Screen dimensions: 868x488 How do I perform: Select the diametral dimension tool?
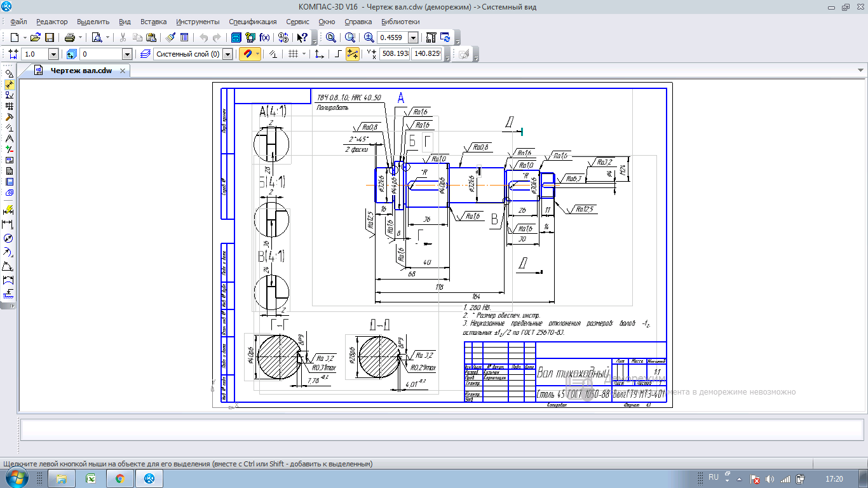[9, 238]
